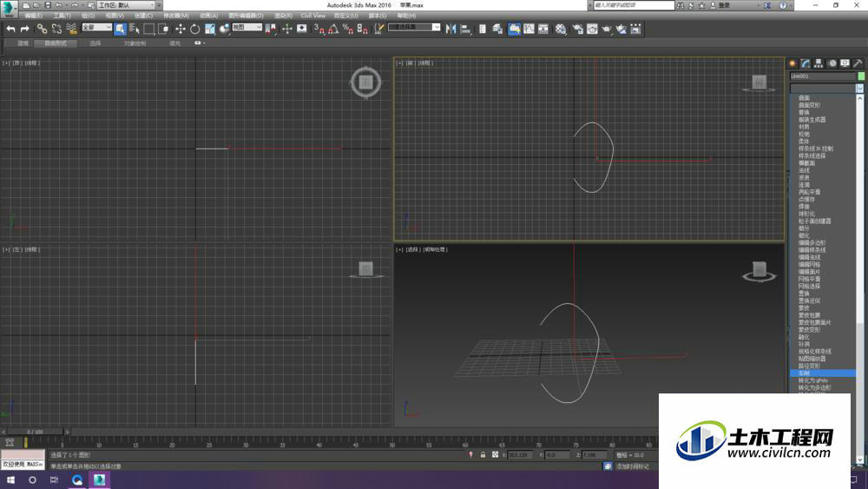Click the Line001 object name field
The image size is (868, 489).
coord(822,76)
